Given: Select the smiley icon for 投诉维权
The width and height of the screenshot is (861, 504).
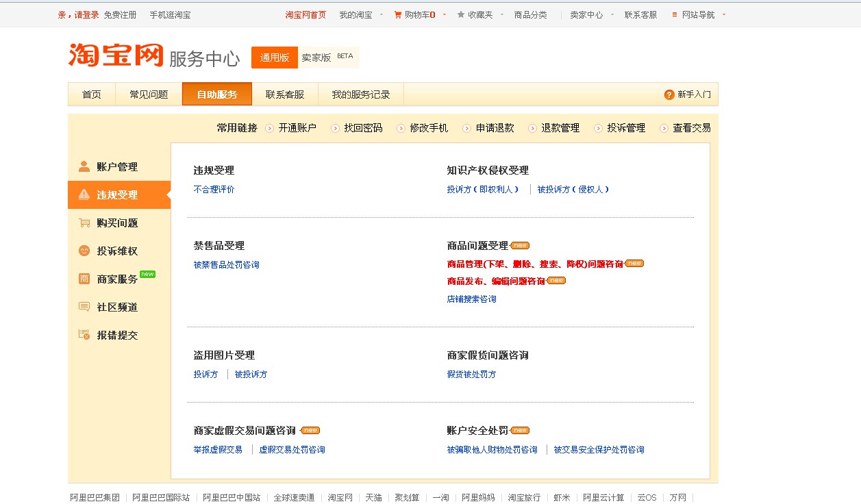Looking at the screenshot, I should pyautogui.click(x=84, y=251).
